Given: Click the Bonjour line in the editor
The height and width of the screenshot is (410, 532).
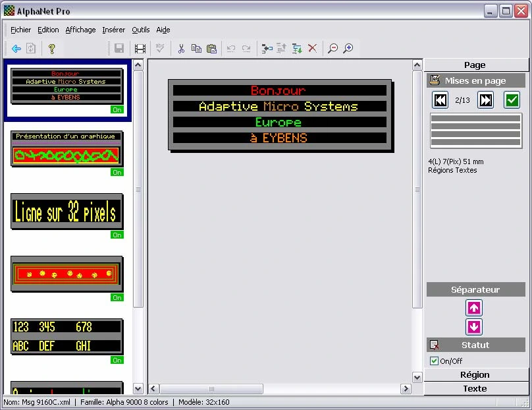Looking at the screenshot, I should click(x=280, y=90).
